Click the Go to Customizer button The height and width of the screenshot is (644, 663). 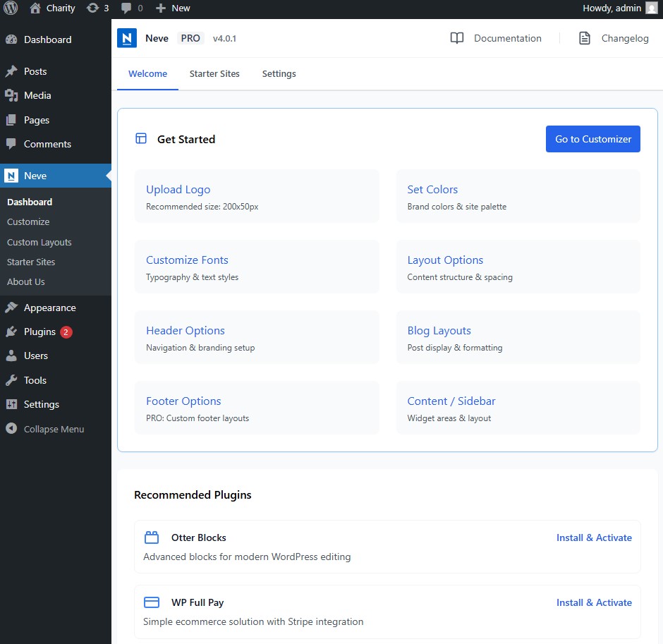(592, 139)
